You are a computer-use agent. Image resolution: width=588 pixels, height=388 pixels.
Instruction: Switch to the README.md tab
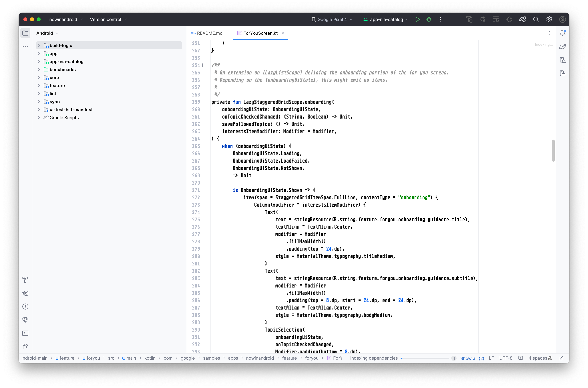click(207, 33)
